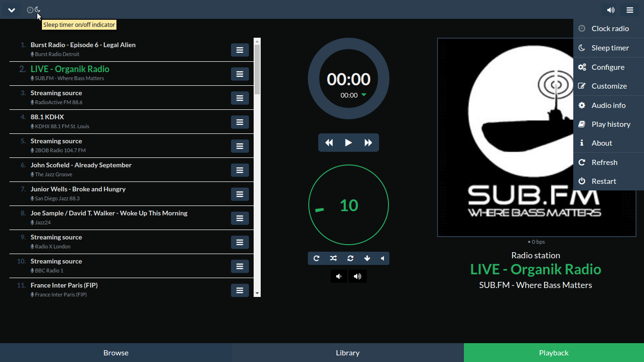This screenshot has height=362, width=644.
Task: Open the menu for RadioActive FM 88.6 row
Action: [x=239, y=98]
